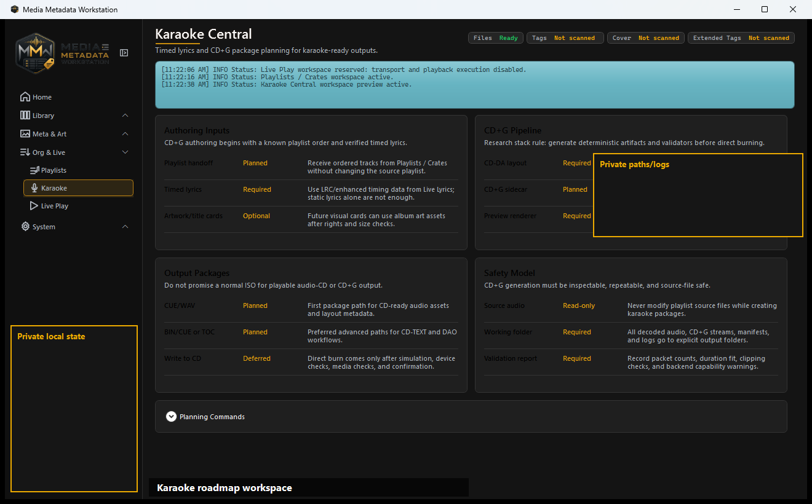Click the Deferred status for Write to CD
Viewport: 812px width, 504px height.
pyautogui.click(x=257, y=358)
